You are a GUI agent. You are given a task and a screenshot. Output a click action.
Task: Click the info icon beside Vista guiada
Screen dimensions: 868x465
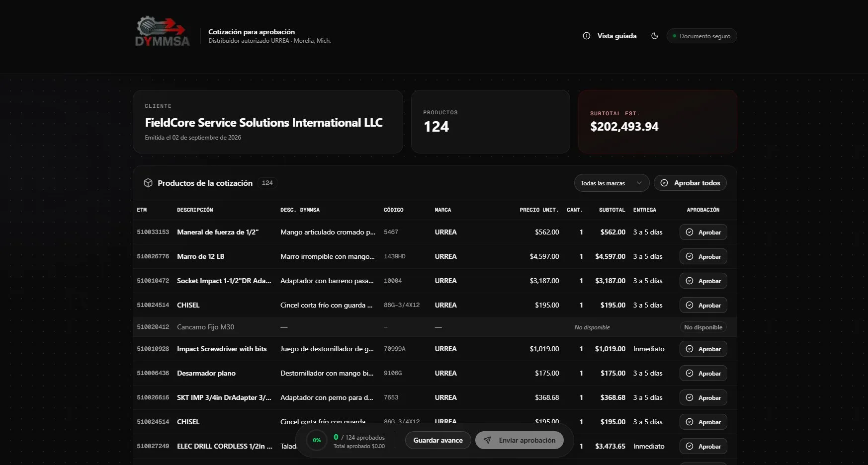tap(587, 36)
